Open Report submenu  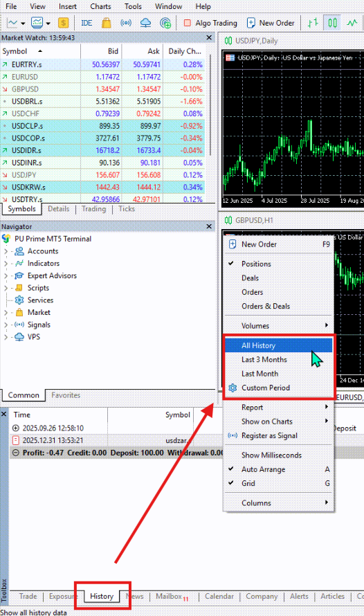click(x=279, y=408)
